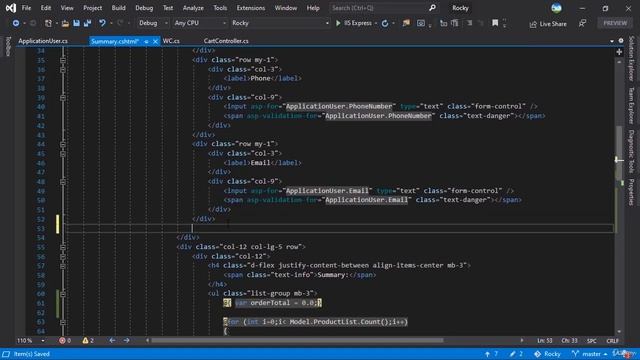
Task: Open the Rocky startup project dropdown
Action: (x=280, y=23)
